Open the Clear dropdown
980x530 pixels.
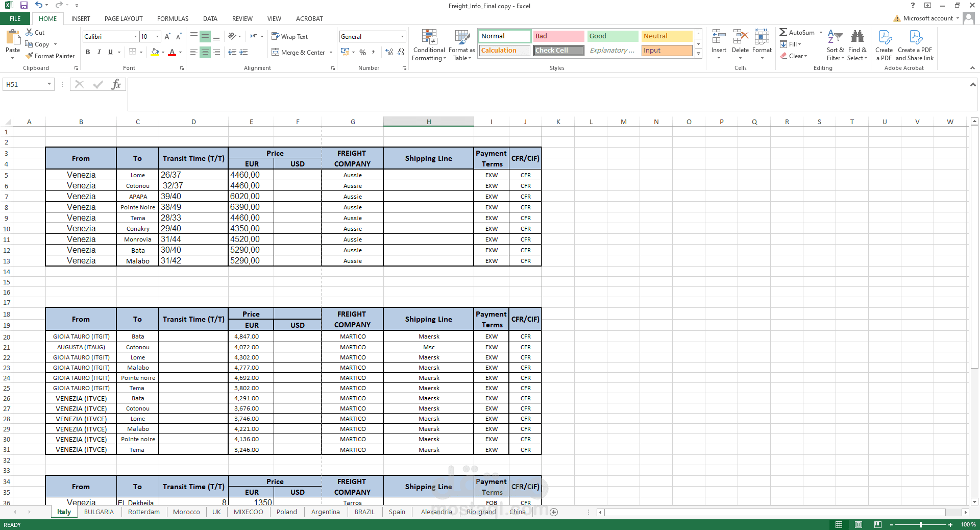794,56
